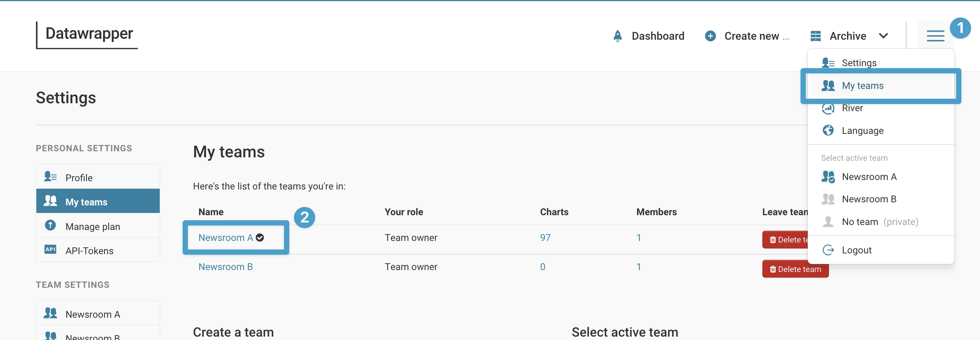Expand the Archive dropdown chevron
The height and width of the screenshot is (340, 980).
pos(883,36)
